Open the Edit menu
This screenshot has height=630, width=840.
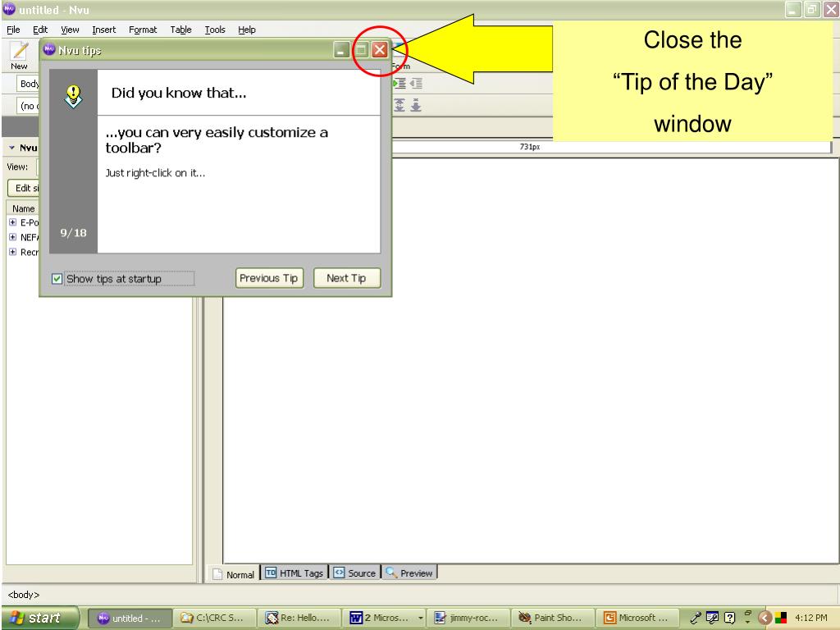40,30
